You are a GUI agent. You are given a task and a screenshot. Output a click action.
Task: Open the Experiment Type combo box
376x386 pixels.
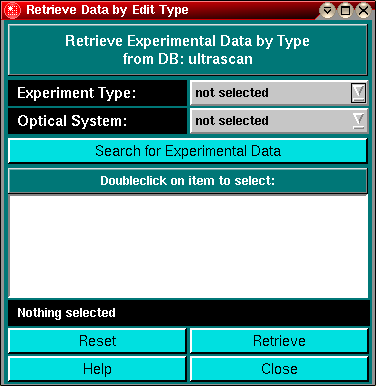point(279,93)
